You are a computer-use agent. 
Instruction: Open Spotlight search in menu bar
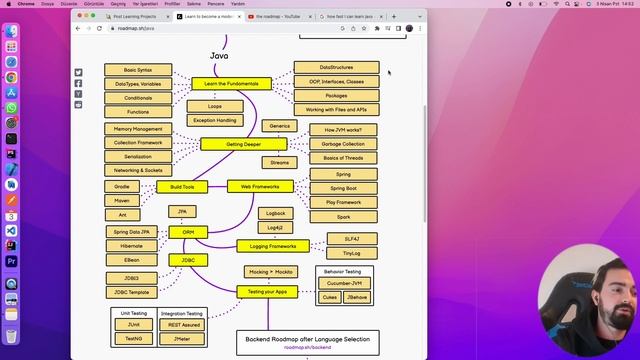coord(567,4)
